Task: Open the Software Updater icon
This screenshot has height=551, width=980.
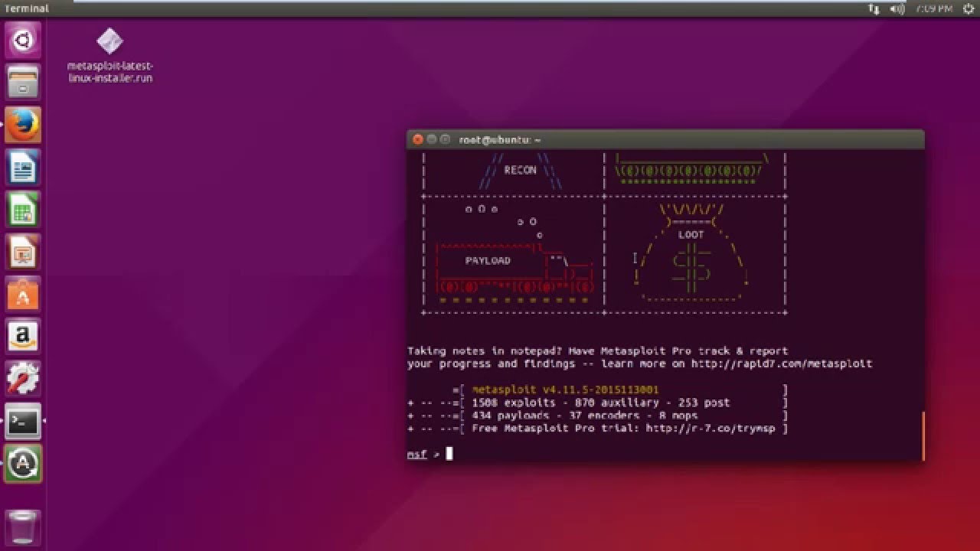Action: [23, 464]
